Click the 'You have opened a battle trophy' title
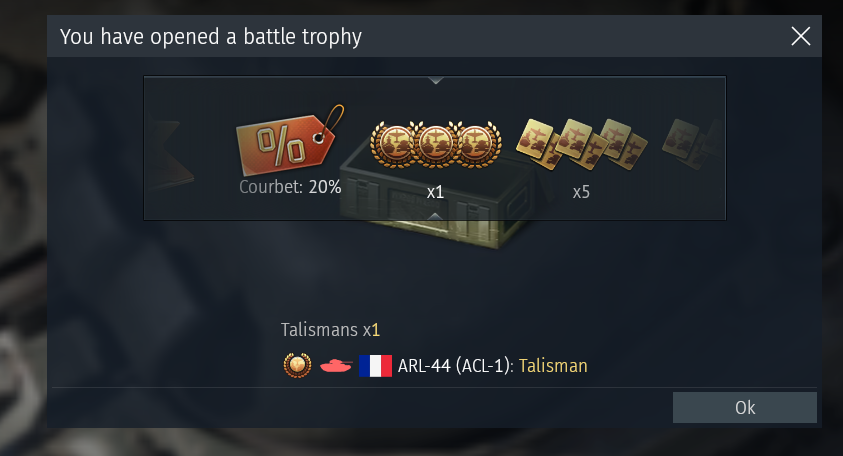The height and width of the screenshot is (456, 843). click(211, 37)
